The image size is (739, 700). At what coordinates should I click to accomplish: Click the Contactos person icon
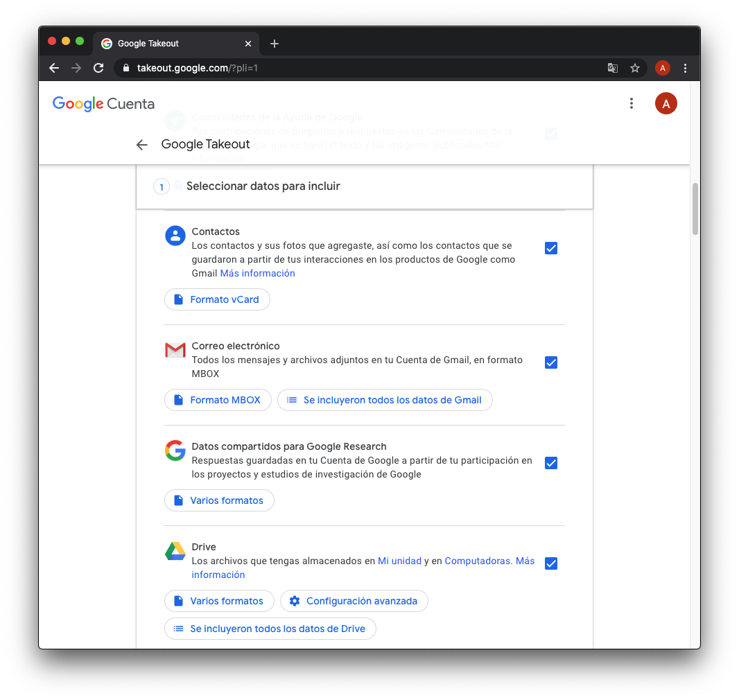(x=175, y=236)
